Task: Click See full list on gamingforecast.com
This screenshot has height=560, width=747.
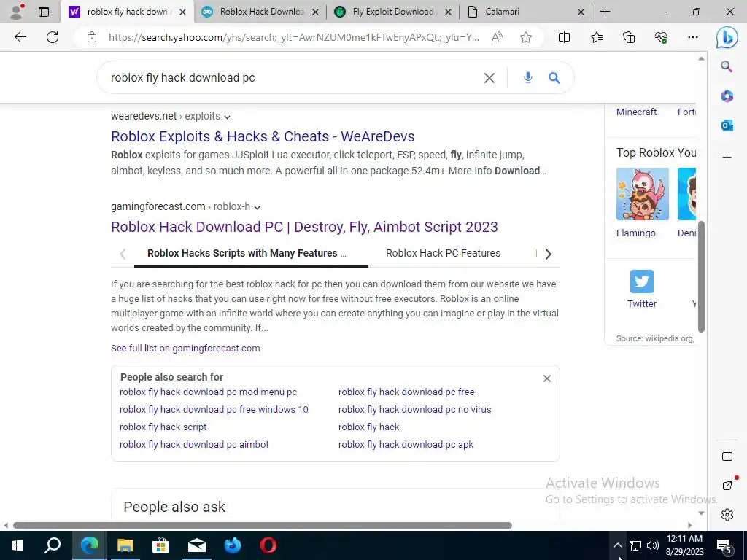Action: pos(185,348)
